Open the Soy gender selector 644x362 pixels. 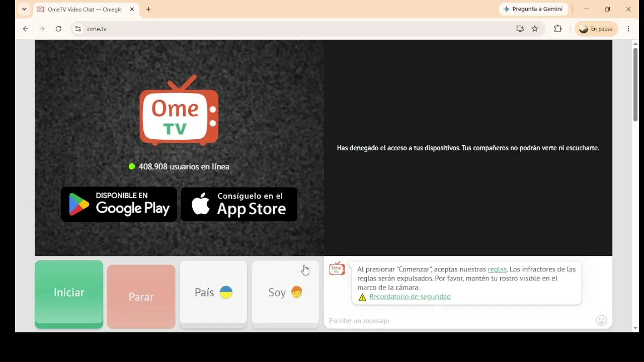coord(285,293)
